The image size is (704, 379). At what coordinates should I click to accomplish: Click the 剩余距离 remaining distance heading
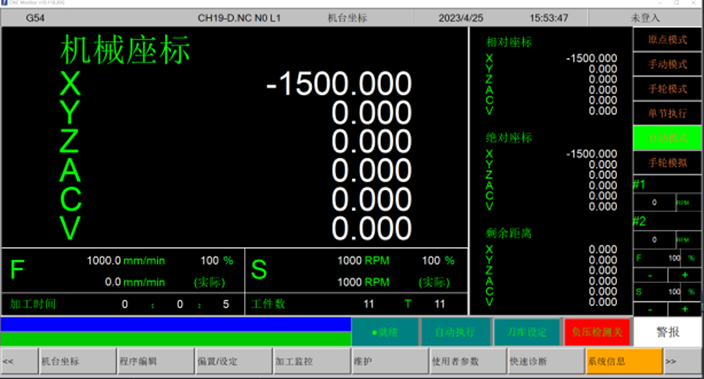tap(509, 233)
